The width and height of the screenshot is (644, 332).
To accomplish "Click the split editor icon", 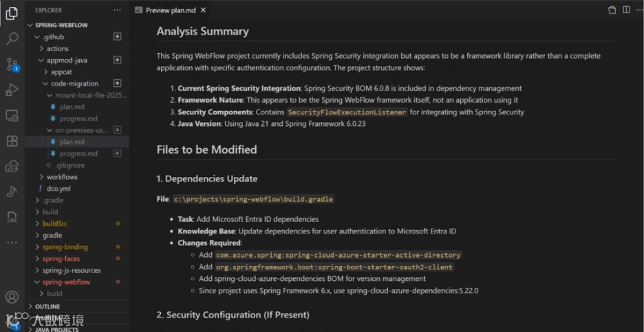I will (x=626, y=10).
